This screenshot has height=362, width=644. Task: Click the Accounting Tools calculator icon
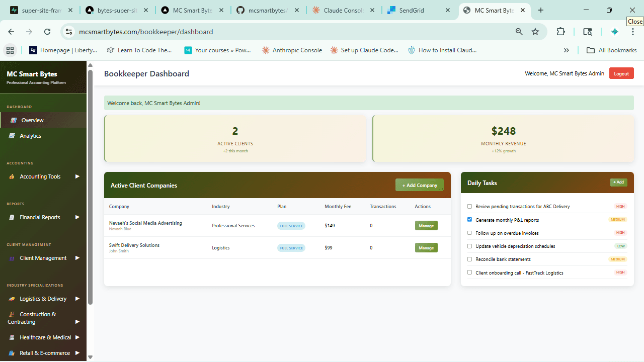pyautogui.click(x=12, y=176)
